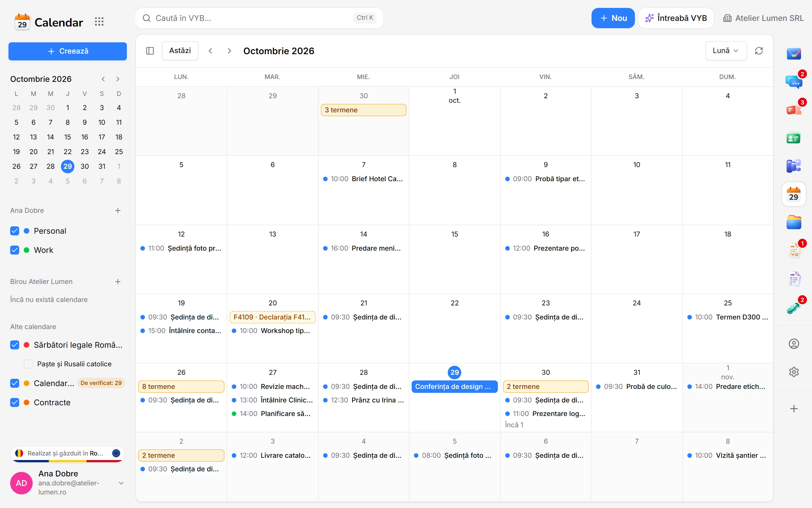Open the purple notes list app icon
The width and height of the screenshot is (812, 508).
pyautogui.click(x=794, y=279)
